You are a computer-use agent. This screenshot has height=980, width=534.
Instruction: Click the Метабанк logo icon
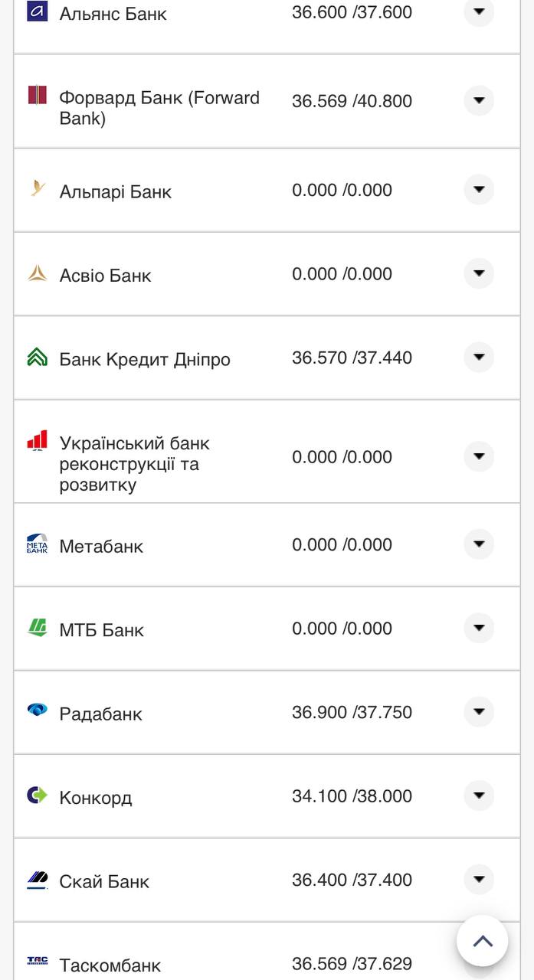[37, 544]
